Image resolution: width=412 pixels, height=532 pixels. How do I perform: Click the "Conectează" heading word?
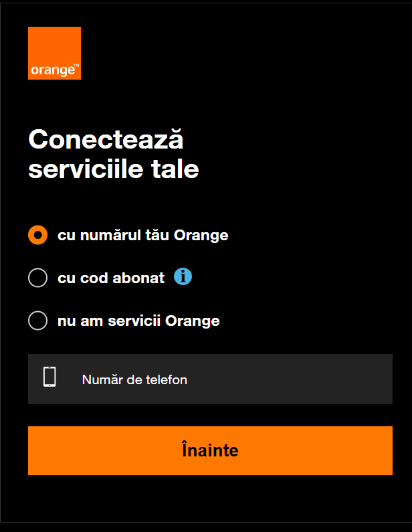[106, 140]
